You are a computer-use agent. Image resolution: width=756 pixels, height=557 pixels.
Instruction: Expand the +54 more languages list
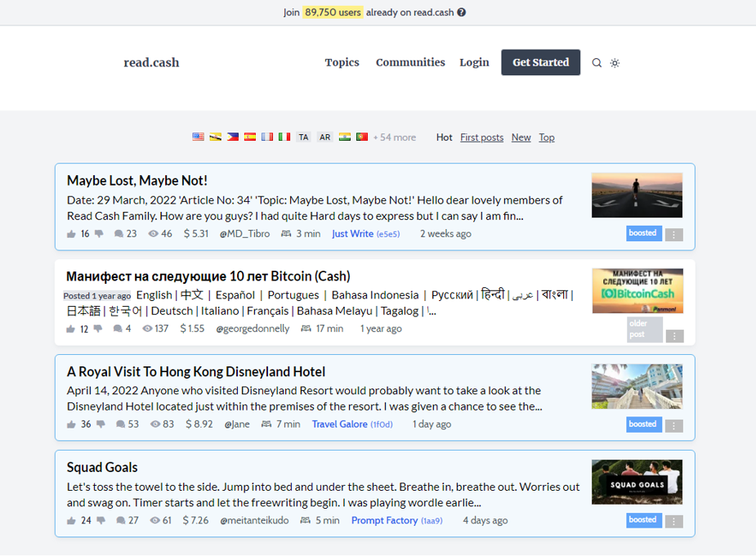395,137
